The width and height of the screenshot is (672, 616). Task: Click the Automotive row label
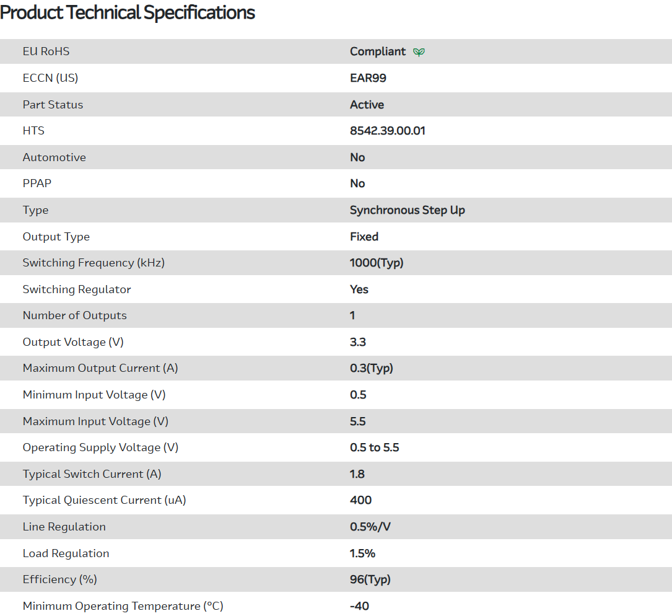(55, 157)
